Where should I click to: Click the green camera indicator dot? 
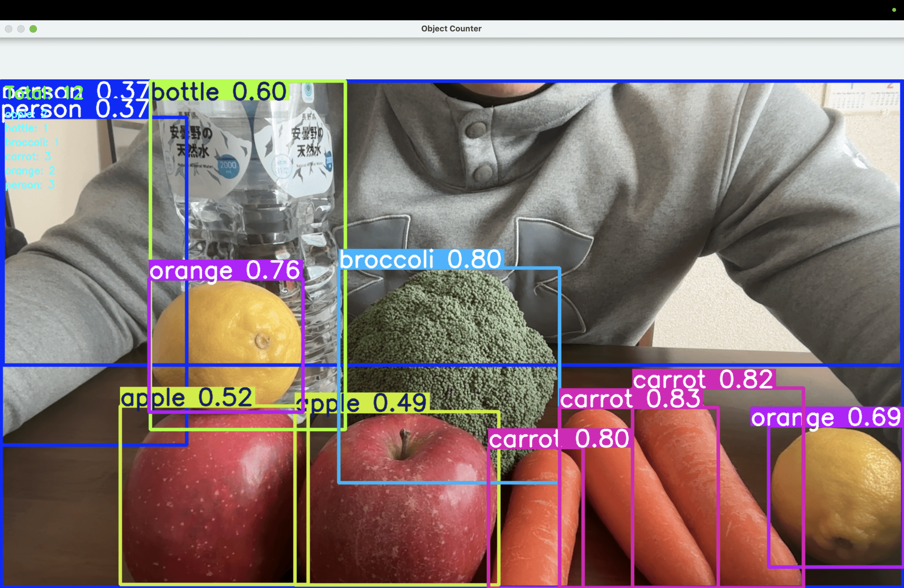coord(894,10)
